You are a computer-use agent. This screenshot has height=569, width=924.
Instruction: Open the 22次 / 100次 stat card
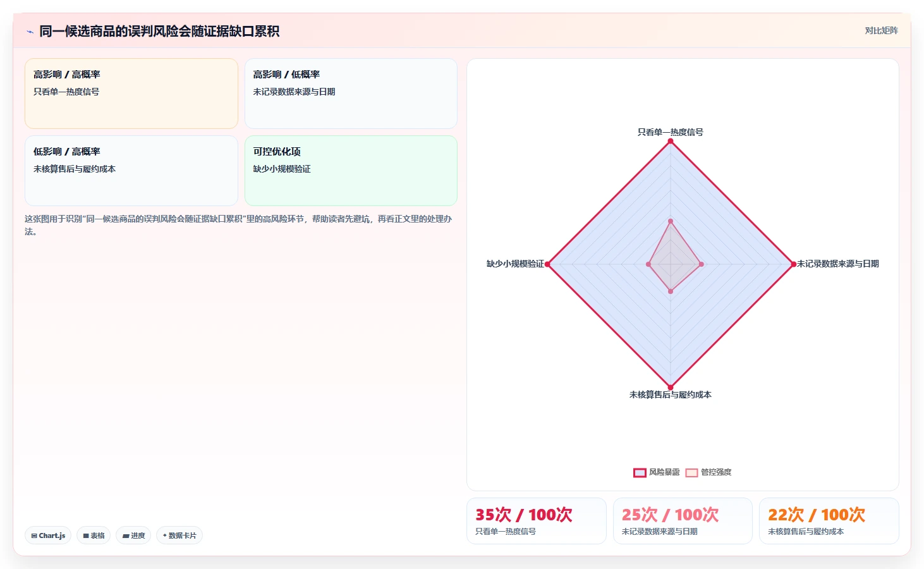point(829,521)
